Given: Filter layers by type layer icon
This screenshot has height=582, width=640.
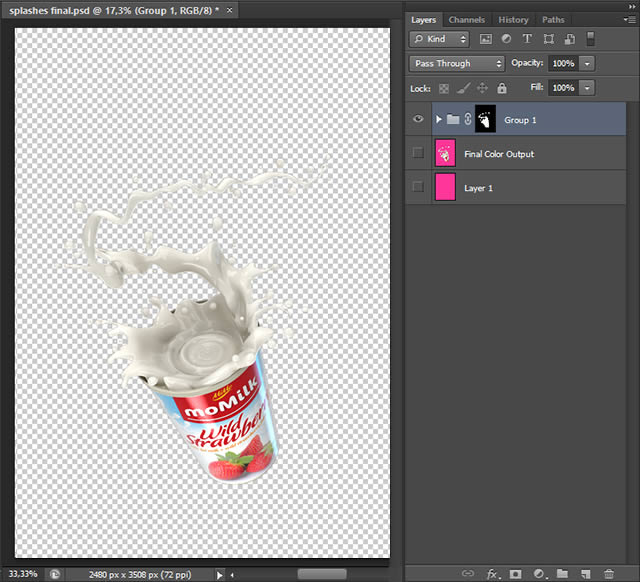Looking at the screenshot, I should pos(527,39).
